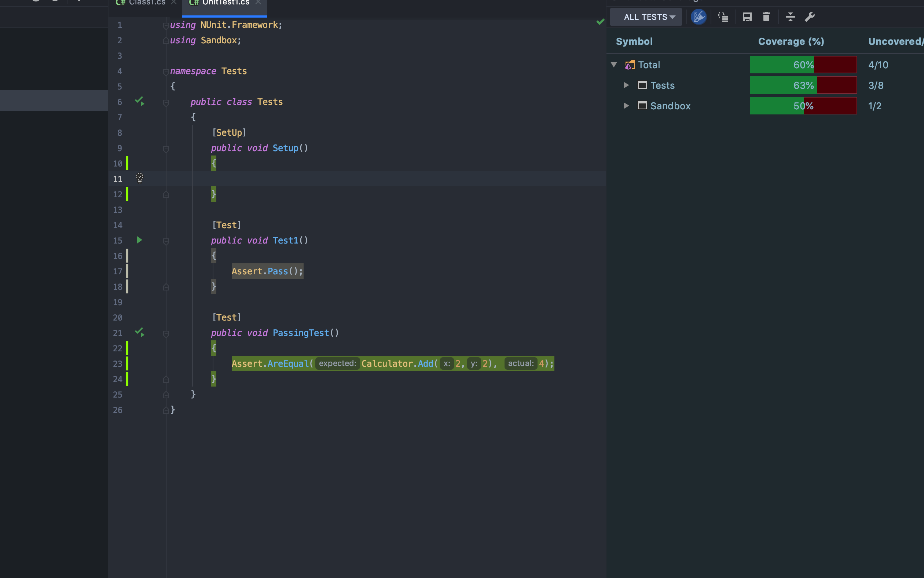Viewport: 924px width, 578px height.
Task: Collapse the PassingTest() method fold marker
Action: 166,334
